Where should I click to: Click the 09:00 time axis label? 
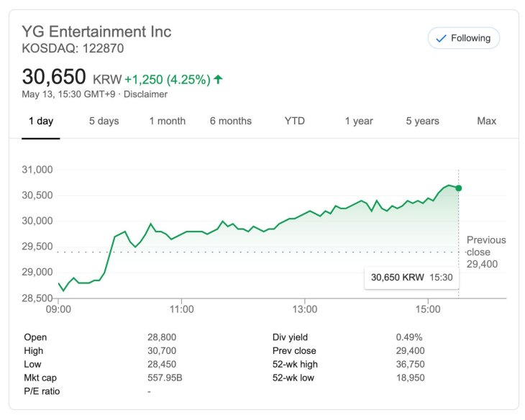(x=58, y=309)
